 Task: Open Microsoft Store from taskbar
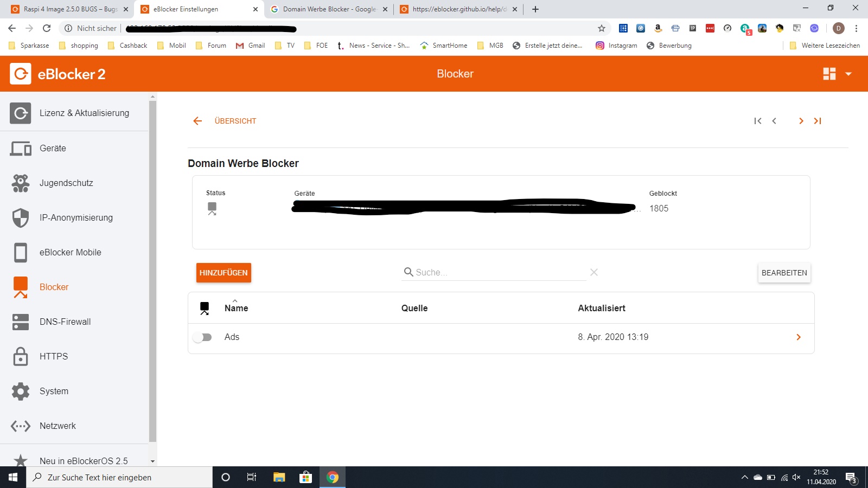[305, 477]
